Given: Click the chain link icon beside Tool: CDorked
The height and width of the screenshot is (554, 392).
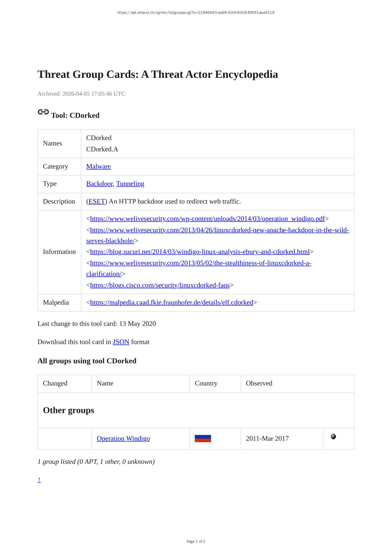Looking at the screenshot, I should pyautogui.click(x=43, y=112).
